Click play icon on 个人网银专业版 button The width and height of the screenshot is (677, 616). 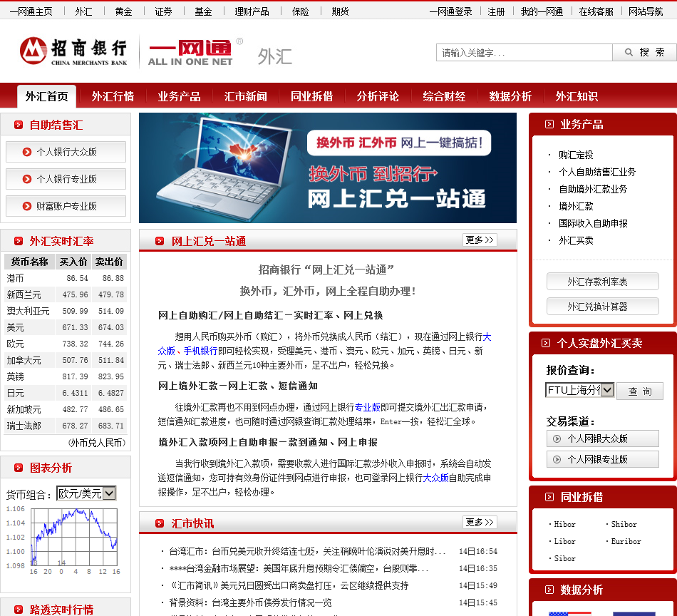tap(557, 460)
